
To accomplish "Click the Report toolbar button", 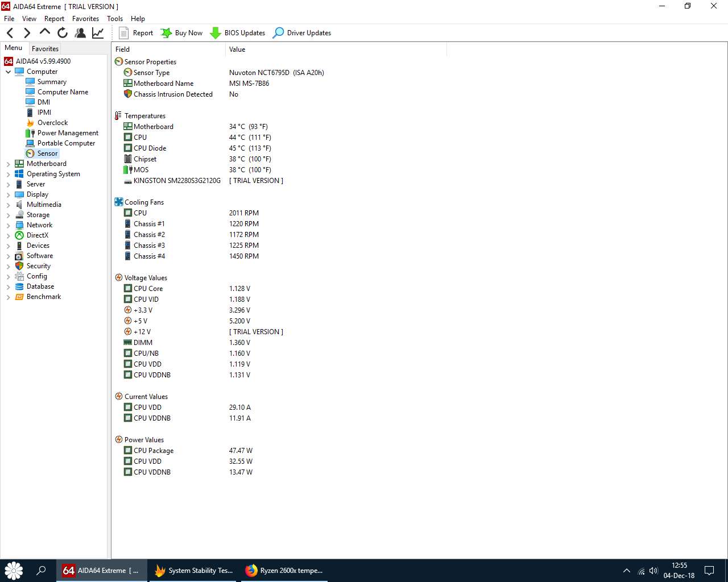I will coord(136,33).
